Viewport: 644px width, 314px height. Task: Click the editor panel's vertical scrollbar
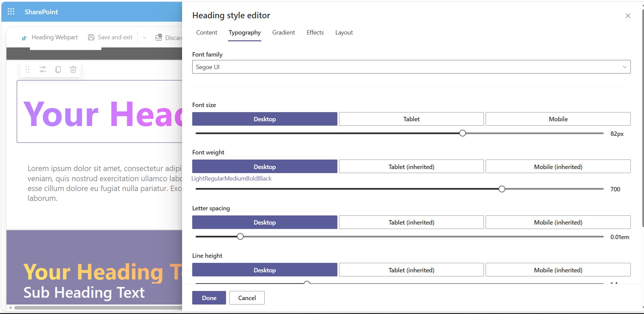(x=642, y=119)
